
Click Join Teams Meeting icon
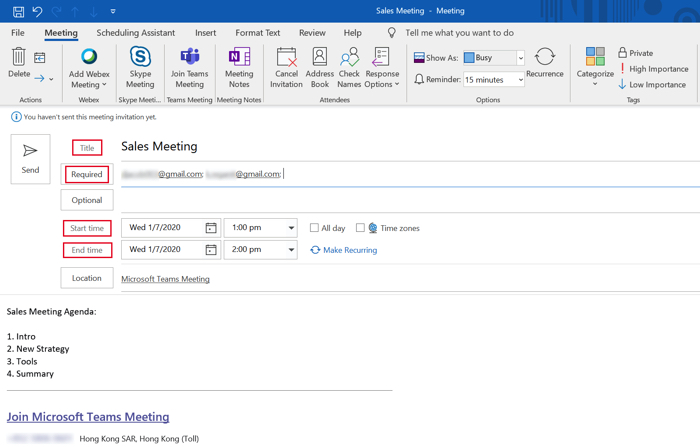click(x=190, y=68)
